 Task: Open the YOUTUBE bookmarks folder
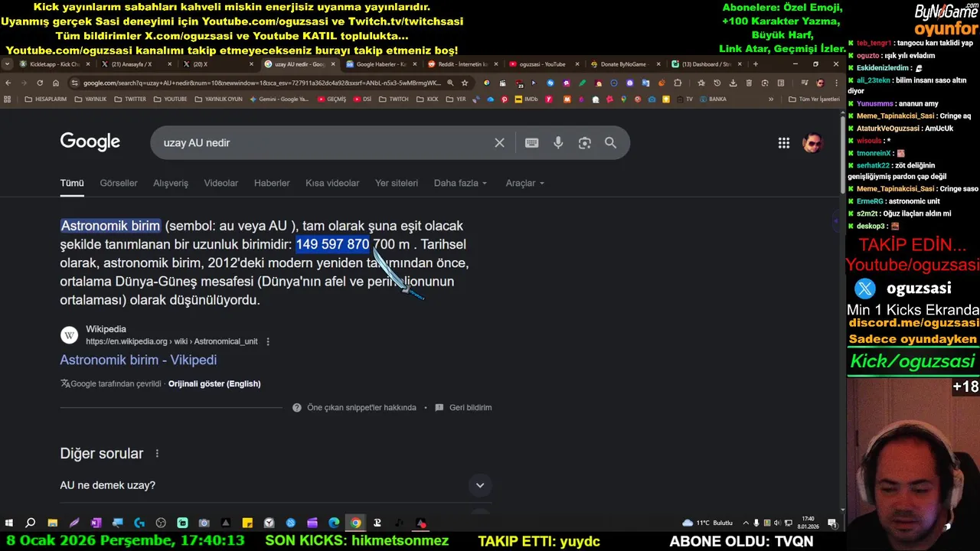(170, 99)
